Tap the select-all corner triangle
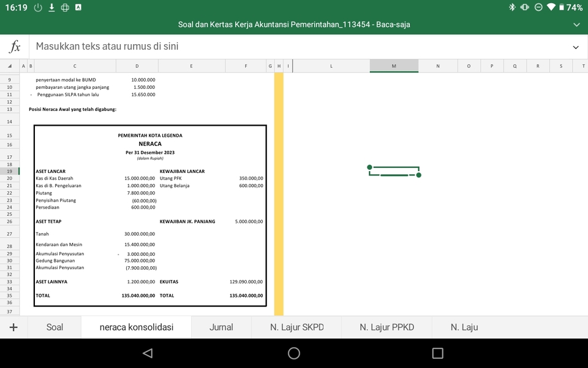The height and width of the screenshot is (368, 588). pyautogui.click(x=10, y=66)
